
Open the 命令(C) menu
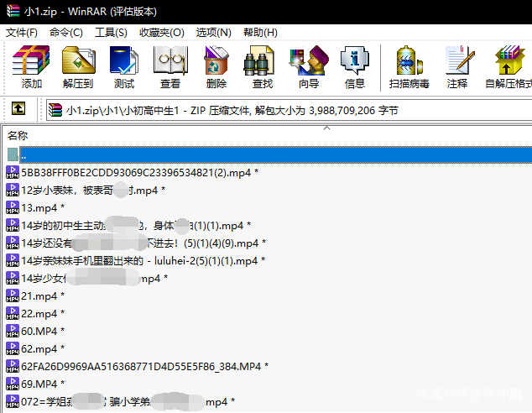coord(65,33)
